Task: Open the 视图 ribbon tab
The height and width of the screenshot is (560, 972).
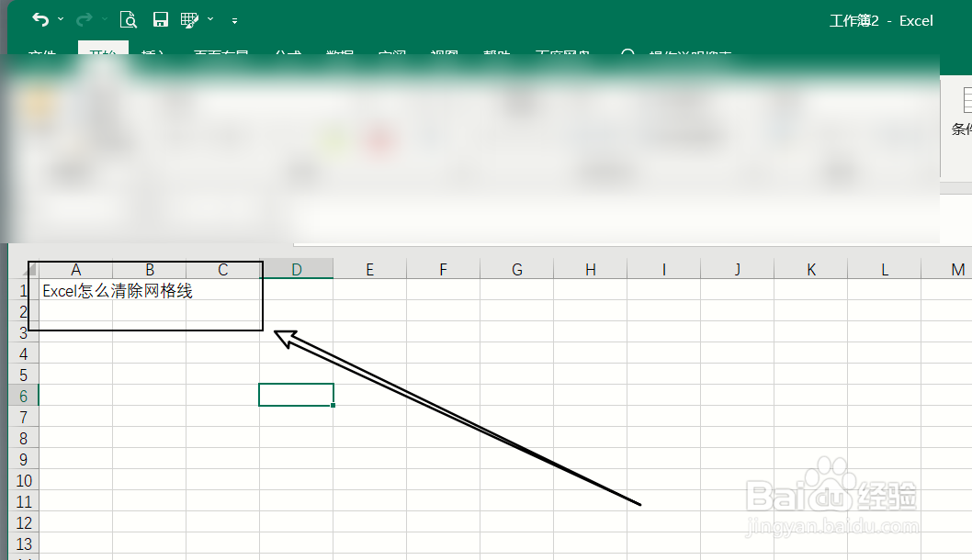Action: pos(445,52)
